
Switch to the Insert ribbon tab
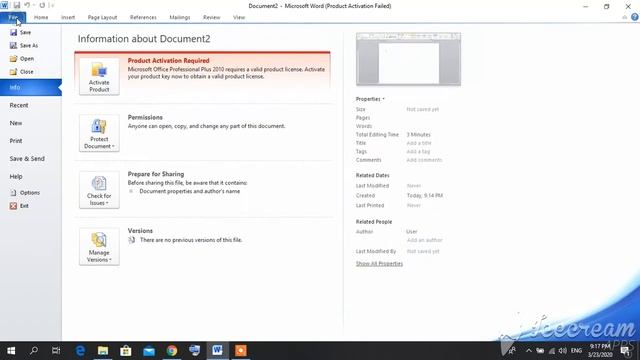[68, 18]
